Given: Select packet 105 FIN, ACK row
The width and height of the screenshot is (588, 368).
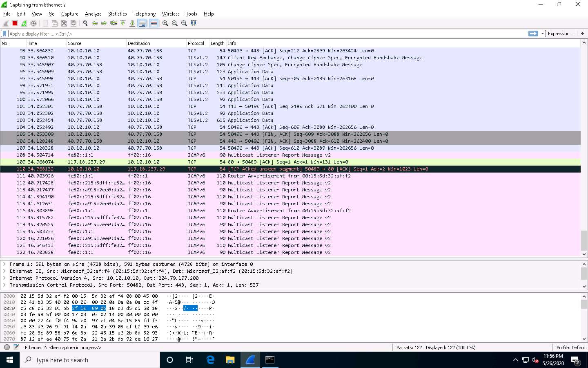Looking at the screenshot, I should (290, 134).
